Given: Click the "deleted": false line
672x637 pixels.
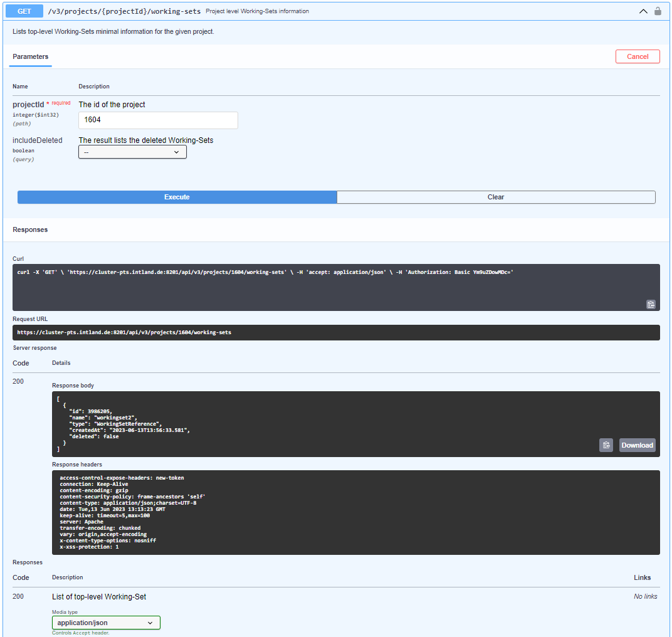Looking at the screenshot, I should point(94,436).
